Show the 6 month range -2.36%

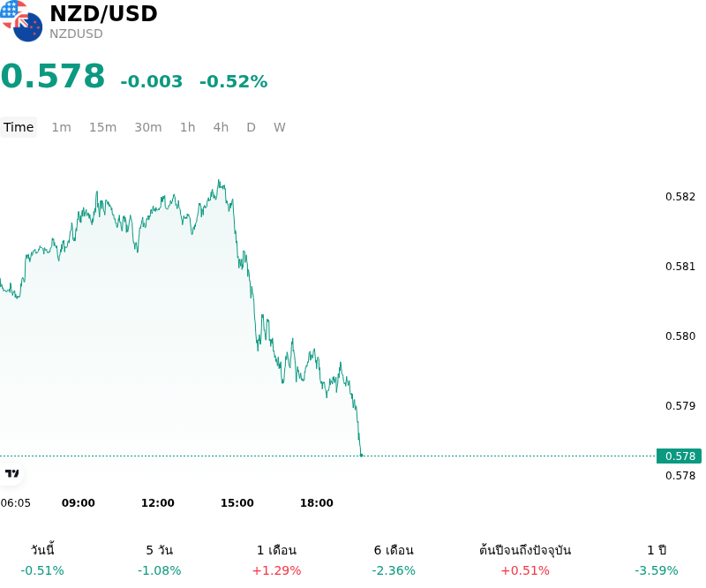[394, 560]
